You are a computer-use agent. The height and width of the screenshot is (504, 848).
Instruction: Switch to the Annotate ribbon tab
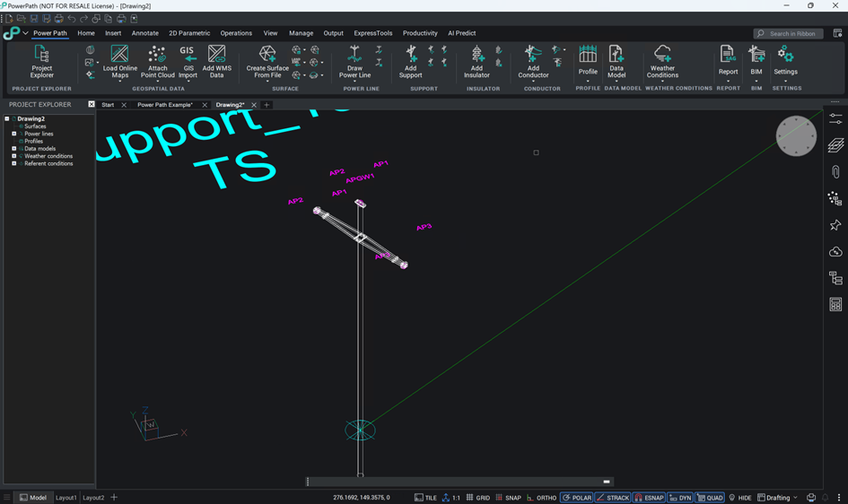pyautogui.click(x=145, y=33)
